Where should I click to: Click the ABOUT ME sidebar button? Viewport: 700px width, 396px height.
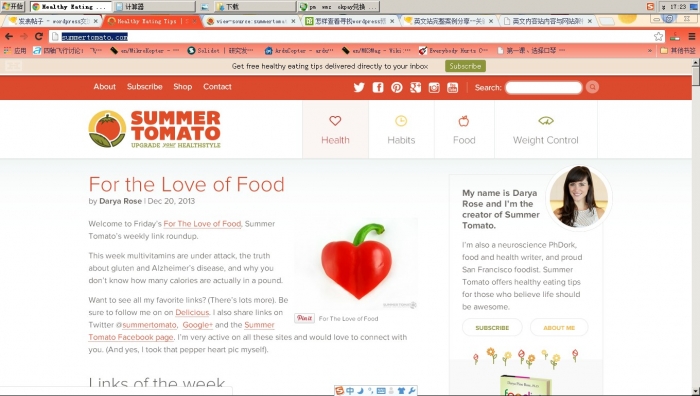click(559, 328)
